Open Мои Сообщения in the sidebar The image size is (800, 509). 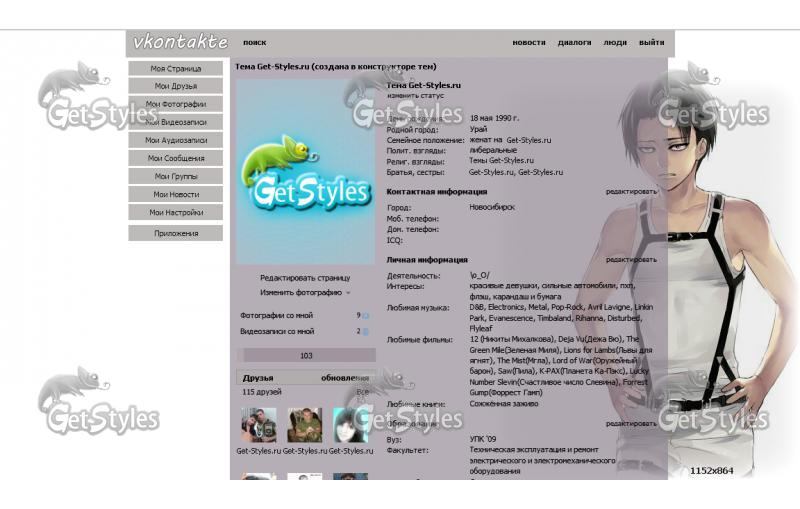click(175, 158)
